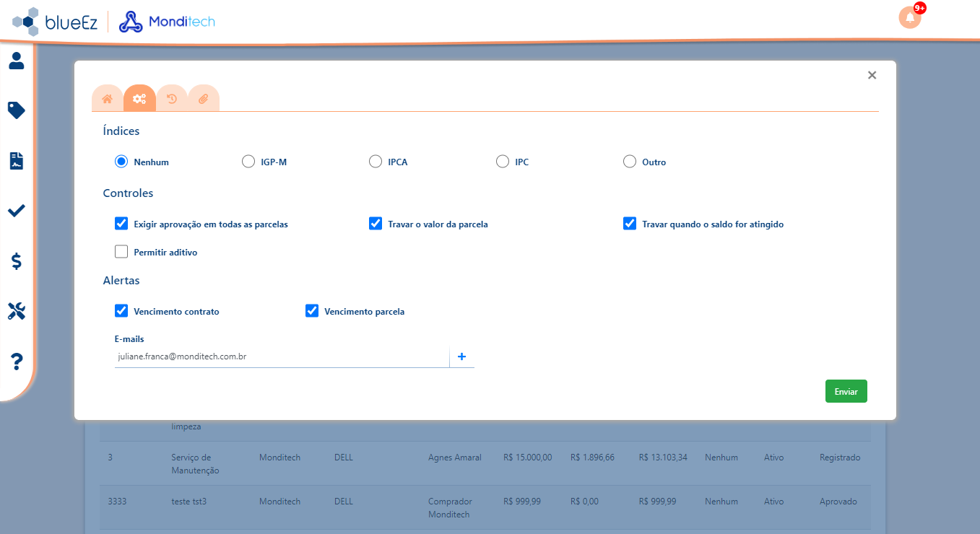Disable Travar quando o saldo for atingido
This screenshot has width=980, height=534.
pyautogui.click(x=630, y=224)
